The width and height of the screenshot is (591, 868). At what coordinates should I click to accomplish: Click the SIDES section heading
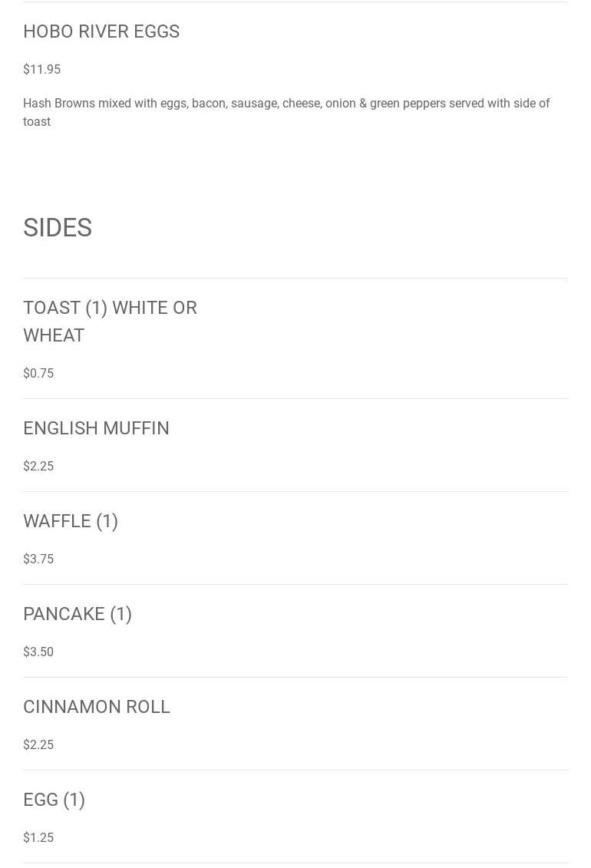(58, 228)
